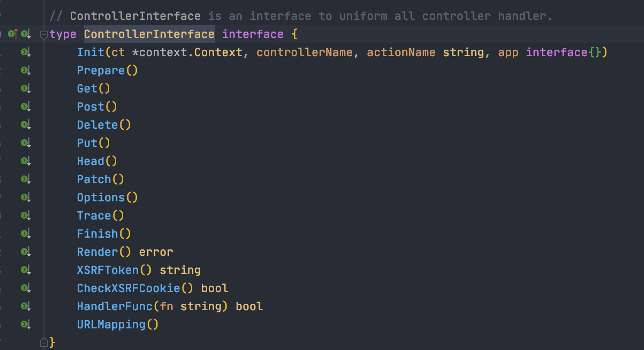The width and height of the screenshot is (644, 350).
Task: Click the implements icon with red up arrow
Action: (x=13, y=34)
